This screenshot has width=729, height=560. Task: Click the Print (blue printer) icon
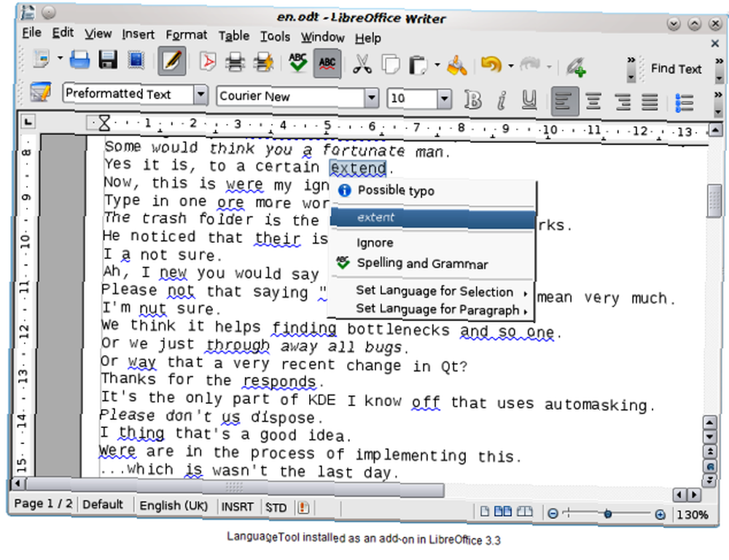80,61
